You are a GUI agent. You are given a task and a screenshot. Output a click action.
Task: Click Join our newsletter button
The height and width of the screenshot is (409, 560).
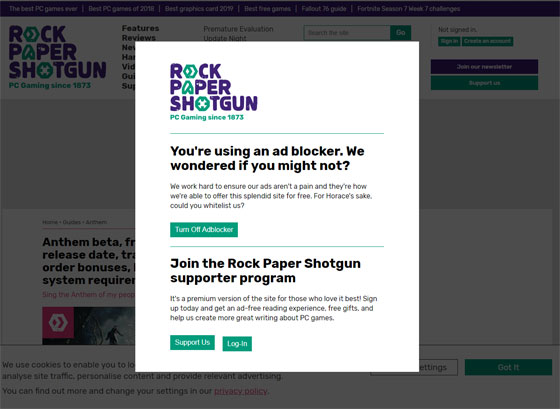click(x=484, y=67)
